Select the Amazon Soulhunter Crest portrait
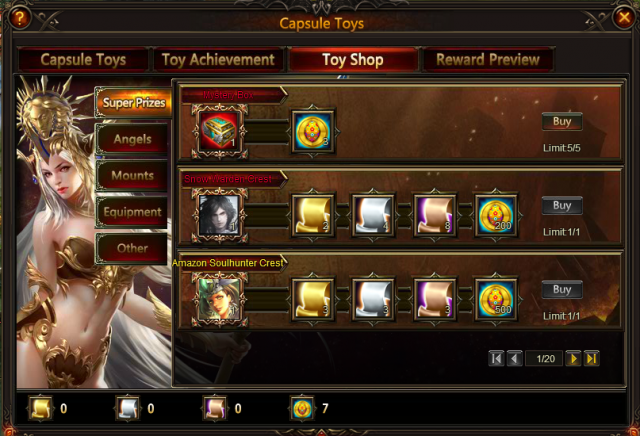 (220, 300)
